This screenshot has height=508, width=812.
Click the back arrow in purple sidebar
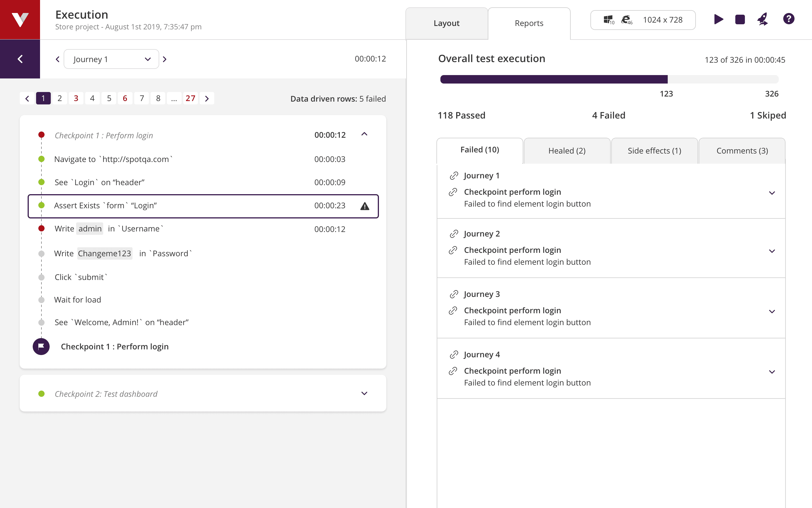[x=20, y=59]
